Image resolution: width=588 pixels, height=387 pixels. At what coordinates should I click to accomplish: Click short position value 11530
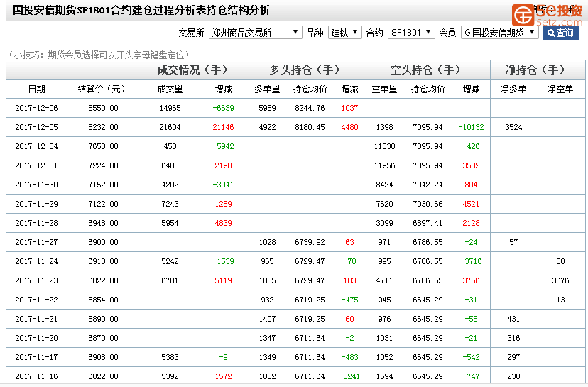384,146
